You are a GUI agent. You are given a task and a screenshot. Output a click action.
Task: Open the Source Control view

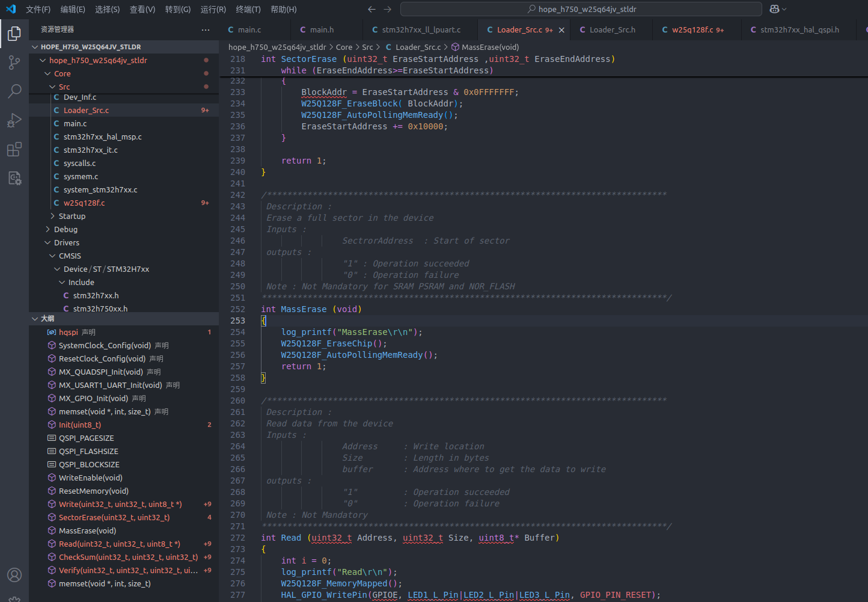(14, 63)
